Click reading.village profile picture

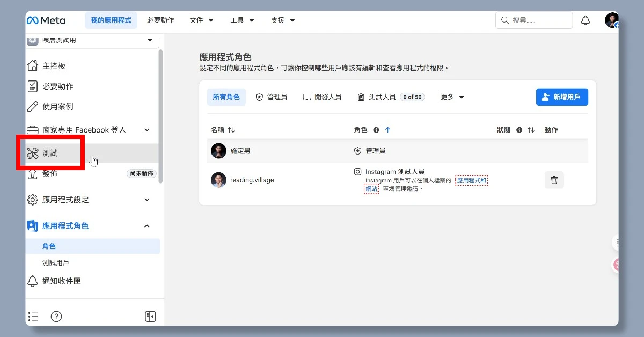(218, 180)
